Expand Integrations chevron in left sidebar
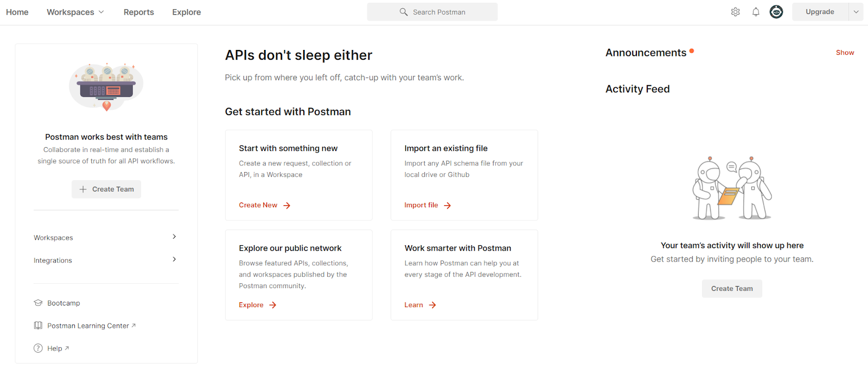 [x=174, y=259]
